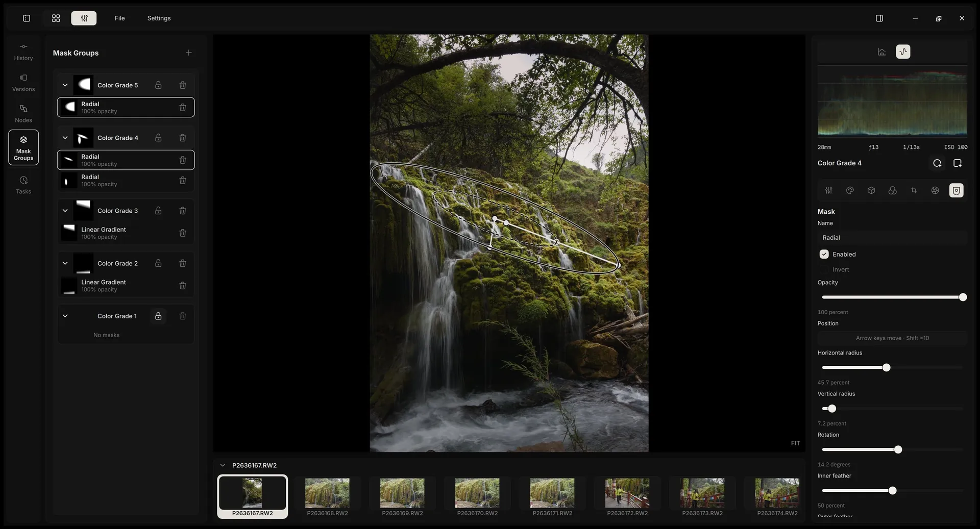The width and height of the screenshot is (980, 529).
Task: Show the waveform scope view
Action: pyautogui.click(x=903, y=52)
